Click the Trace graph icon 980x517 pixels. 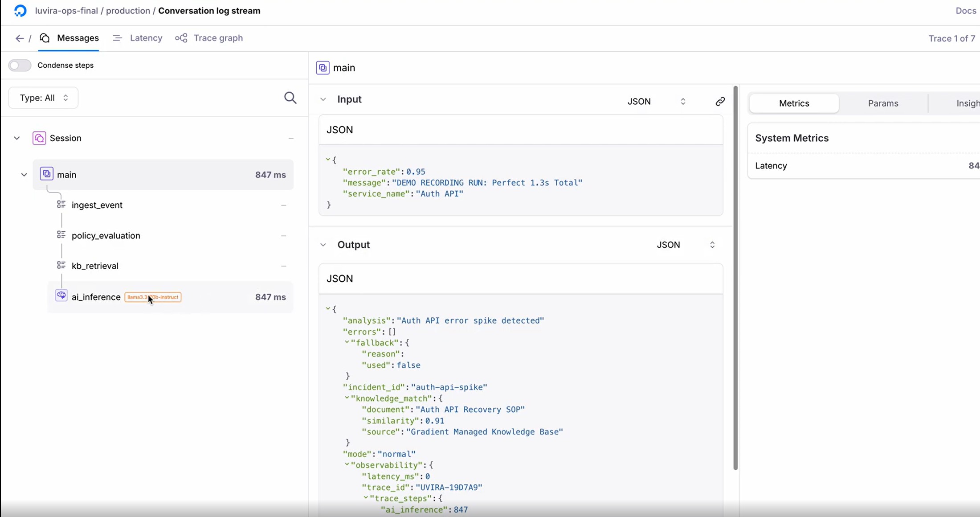[x=181, y=38]
